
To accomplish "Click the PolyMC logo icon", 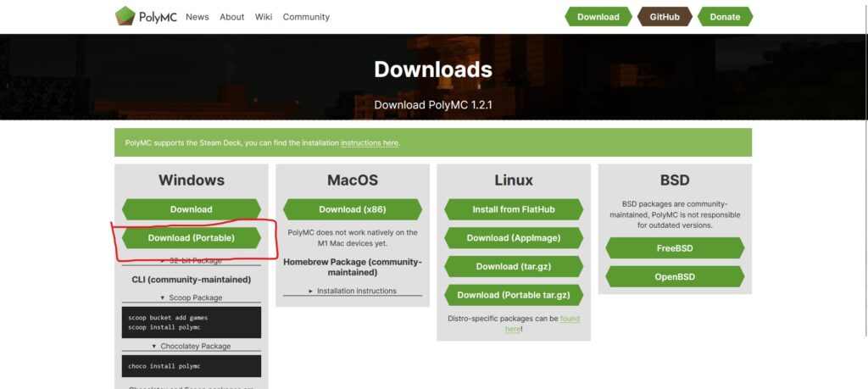I will tap(125, 16).
